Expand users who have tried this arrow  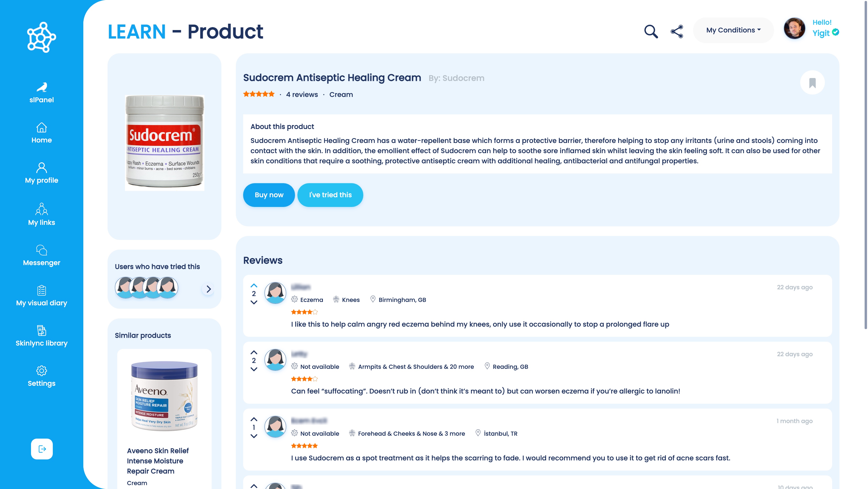point(209,289)
